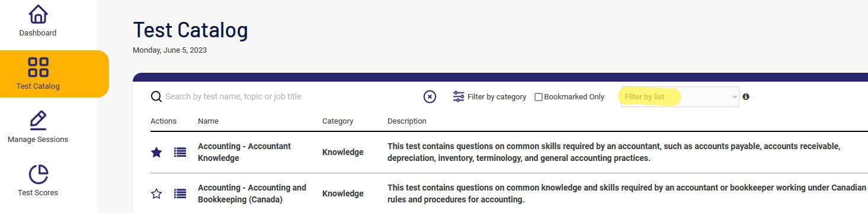Open list icon for Accounting and Bookkeeping (Canada)
The width and height of the screenshot is (868, 213).
click(180, 193)
